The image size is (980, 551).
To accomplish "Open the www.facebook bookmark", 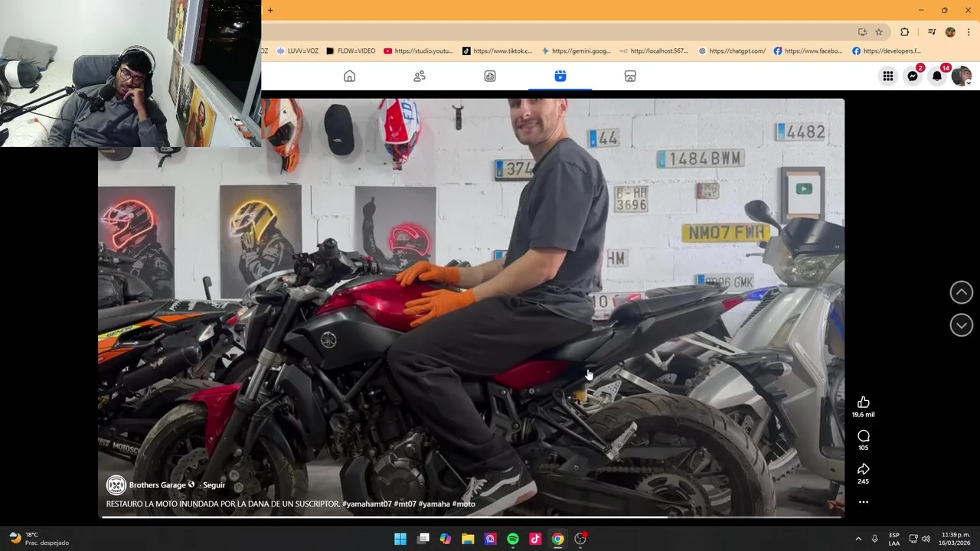I will (x=808, y=51).
